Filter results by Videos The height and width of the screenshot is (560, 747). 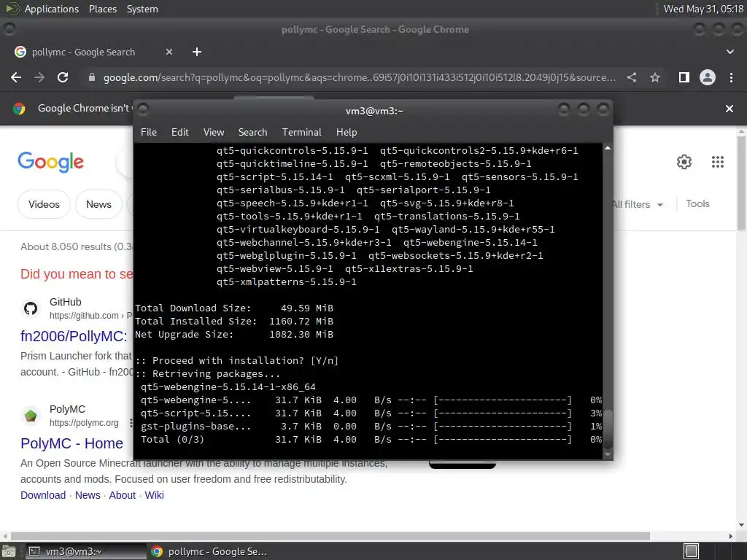click(x=44, y=204)
